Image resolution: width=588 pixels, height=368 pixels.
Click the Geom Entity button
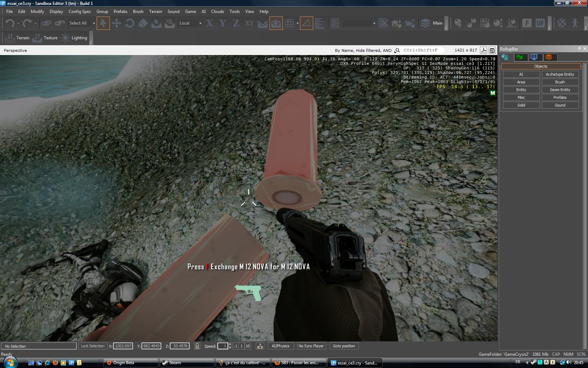(560, 90)
